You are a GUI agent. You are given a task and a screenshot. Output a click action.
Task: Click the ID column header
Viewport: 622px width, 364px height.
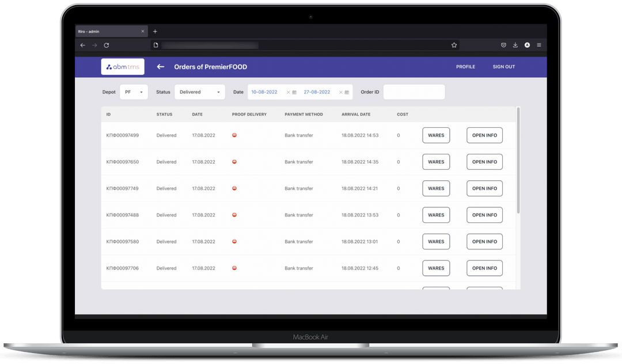(108, 114)
